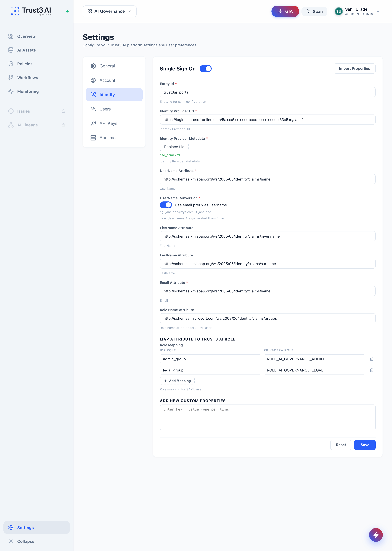Viewport: 392px width, 551px height.
Task: Click the Identity Provider Url field
Action: point(267,120)
